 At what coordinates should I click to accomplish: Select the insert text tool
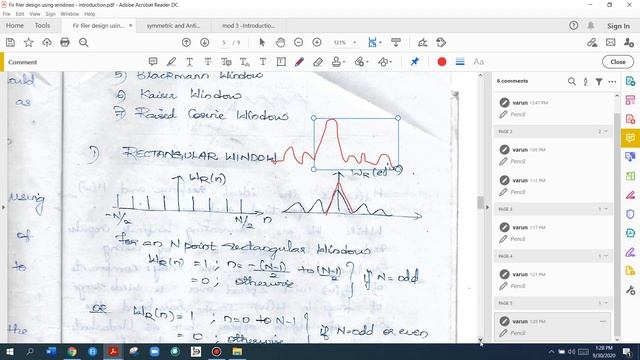pos(244,62)
